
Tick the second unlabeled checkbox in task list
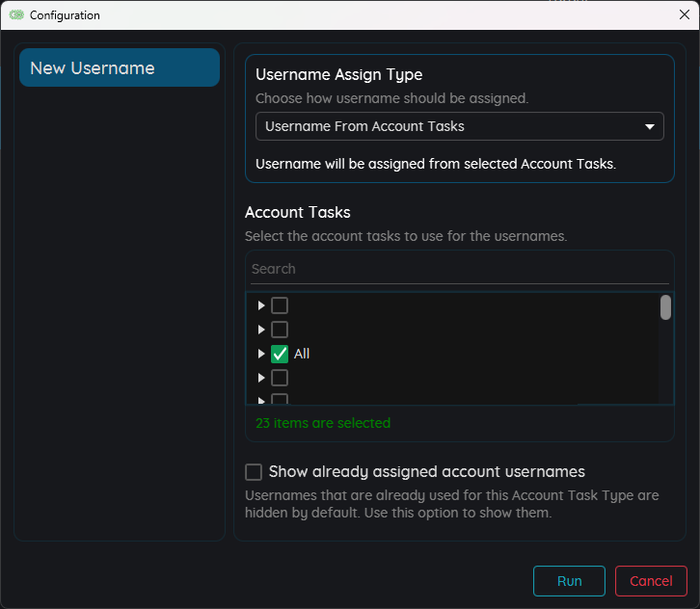[x=280, y=330]
